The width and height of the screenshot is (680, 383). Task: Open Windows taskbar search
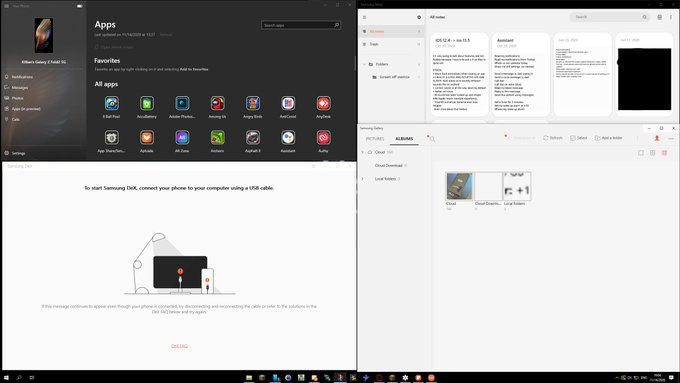coord(19,378)
